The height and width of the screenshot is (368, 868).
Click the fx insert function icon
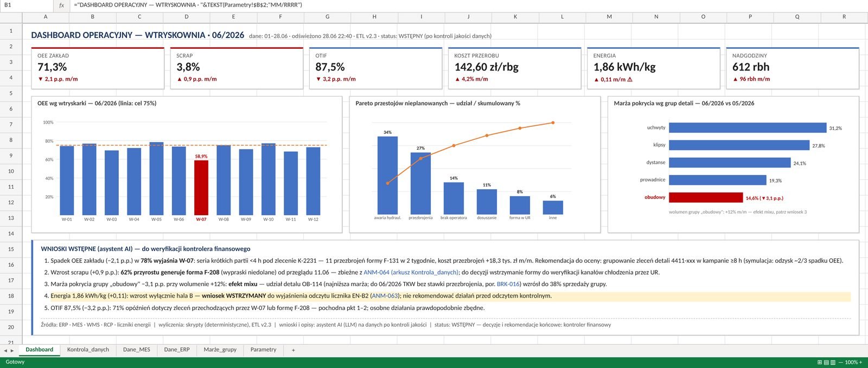coord(61,5)
